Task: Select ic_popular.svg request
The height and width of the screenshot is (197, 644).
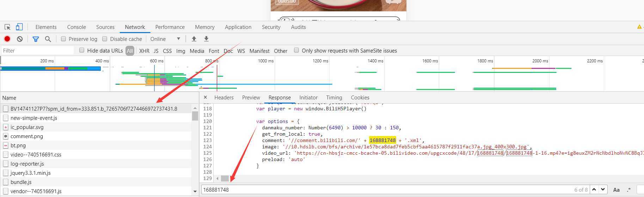Action: (96, 127)
